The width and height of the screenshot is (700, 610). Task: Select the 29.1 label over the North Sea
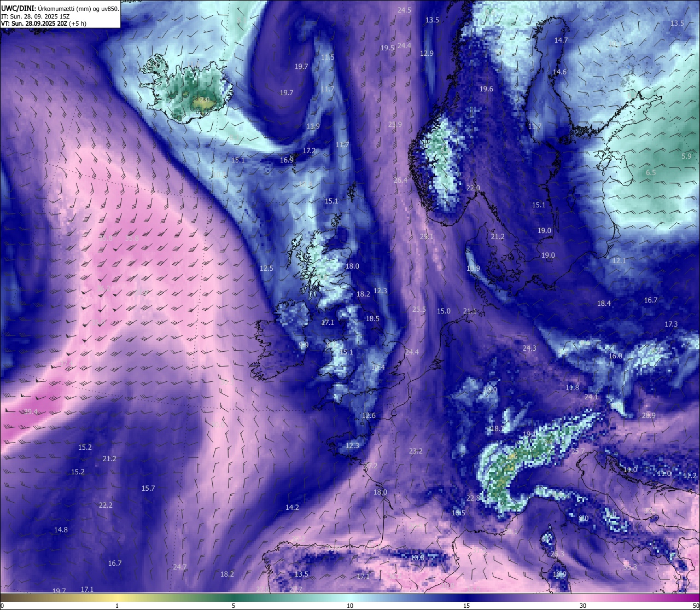point(427,237)
